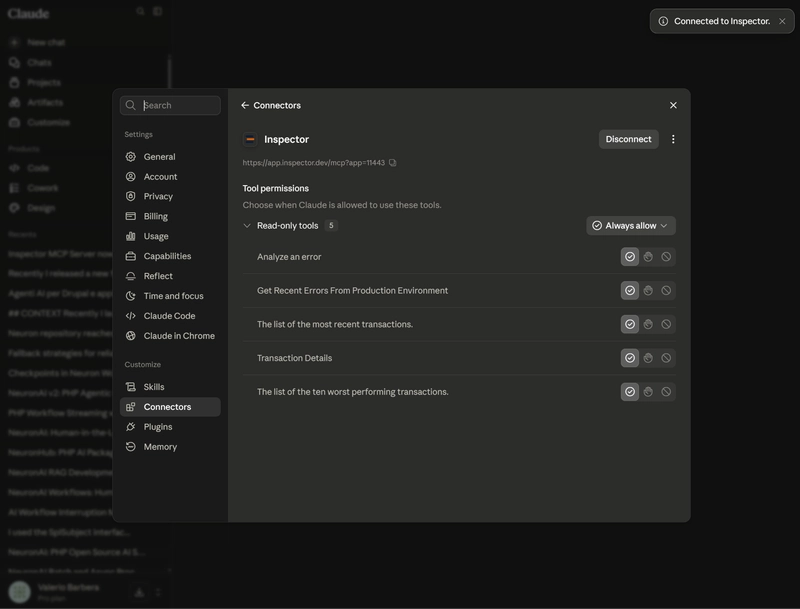Open Claude Code settings
This screenshot has width=800, height=609.
170,316
